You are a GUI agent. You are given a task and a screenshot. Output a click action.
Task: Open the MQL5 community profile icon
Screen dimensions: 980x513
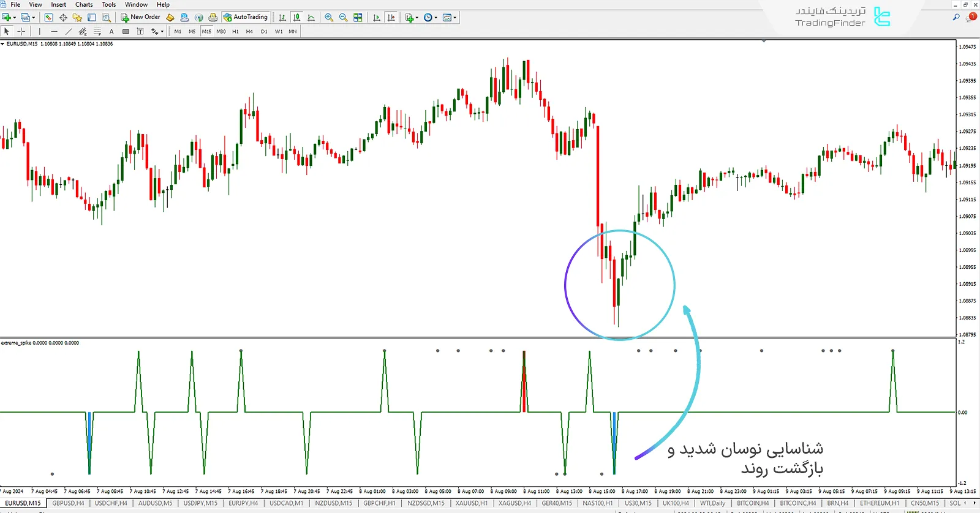[184, 18]
